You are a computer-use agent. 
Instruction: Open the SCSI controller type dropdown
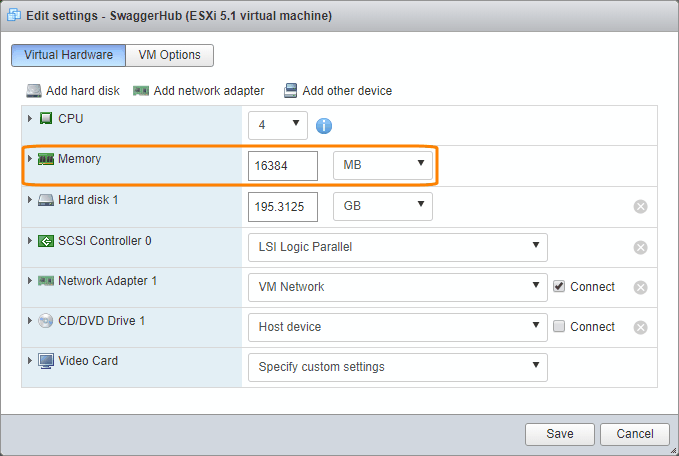397,247
